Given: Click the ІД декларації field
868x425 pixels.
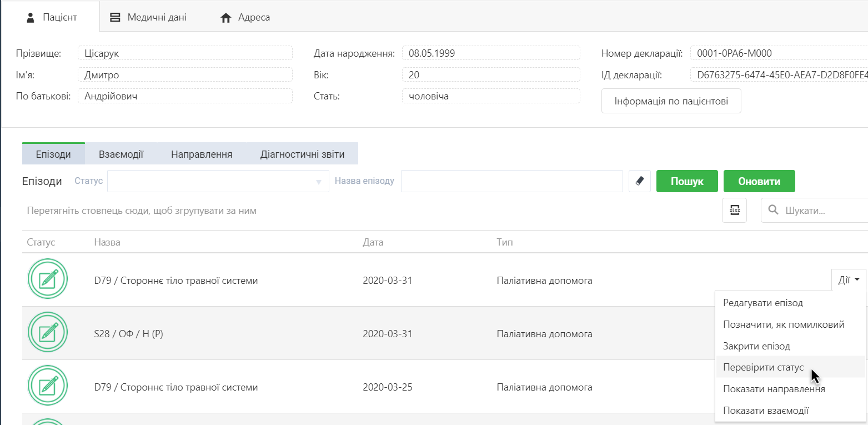Looking at the screenshot, I should point(779,75).
